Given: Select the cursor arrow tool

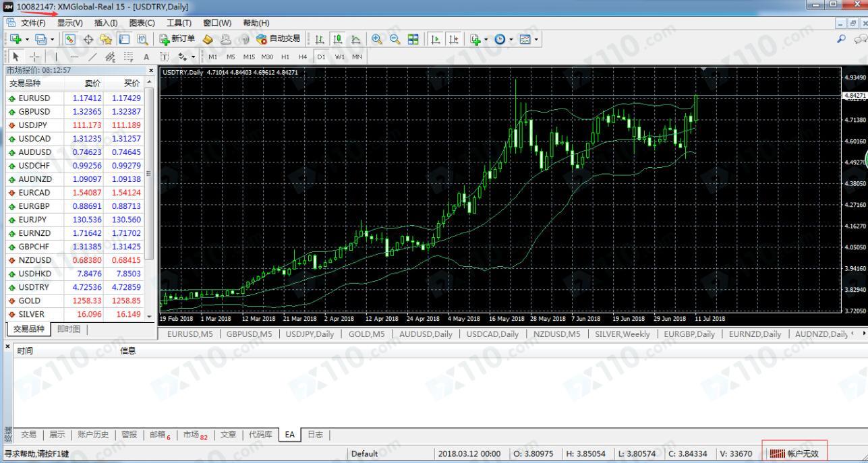Looking at the screenshot, I should coord(16,57).
